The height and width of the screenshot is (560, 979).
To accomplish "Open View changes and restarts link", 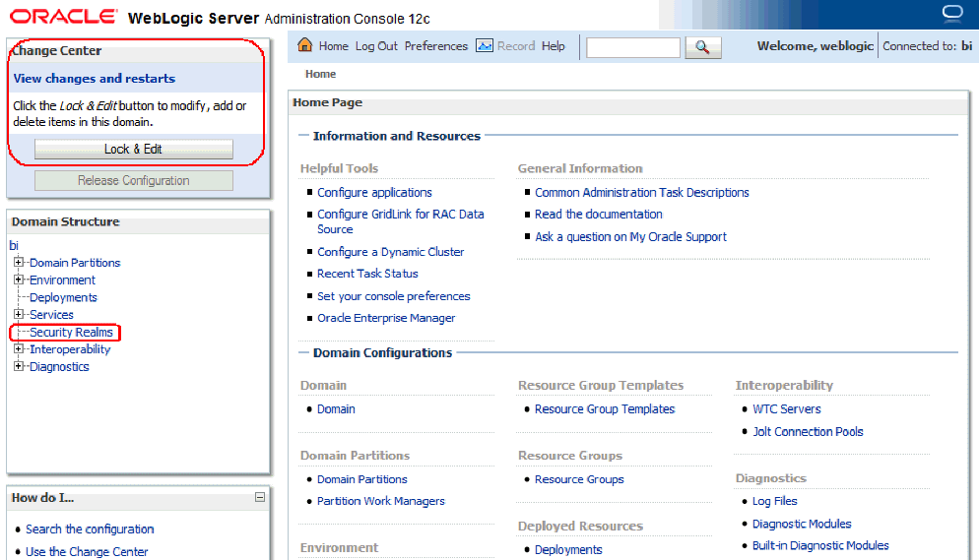I will click(95, 79).
